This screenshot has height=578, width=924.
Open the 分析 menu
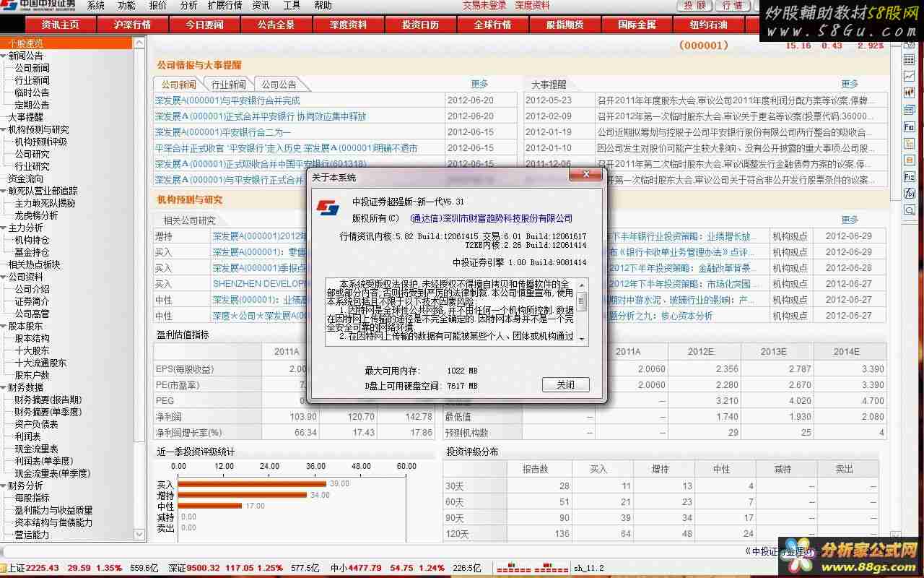[188, 6]
